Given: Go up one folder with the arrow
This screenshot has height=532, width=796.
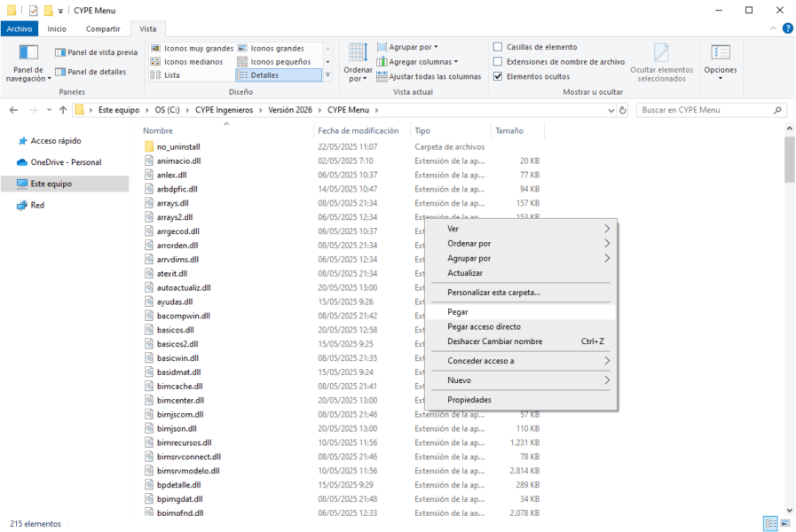Looking at the screenshot, I should click(x=63, y=110).
